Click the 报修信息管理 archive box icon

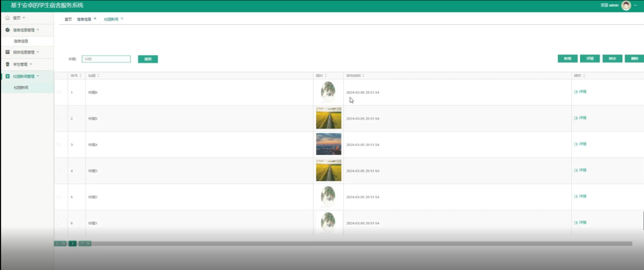[8, 52]
